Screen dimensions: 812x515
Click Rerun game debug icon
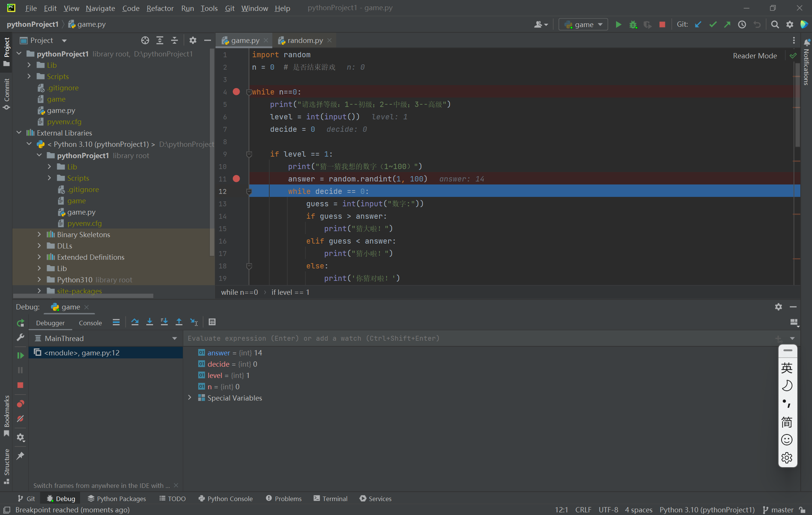click(20, 323)
